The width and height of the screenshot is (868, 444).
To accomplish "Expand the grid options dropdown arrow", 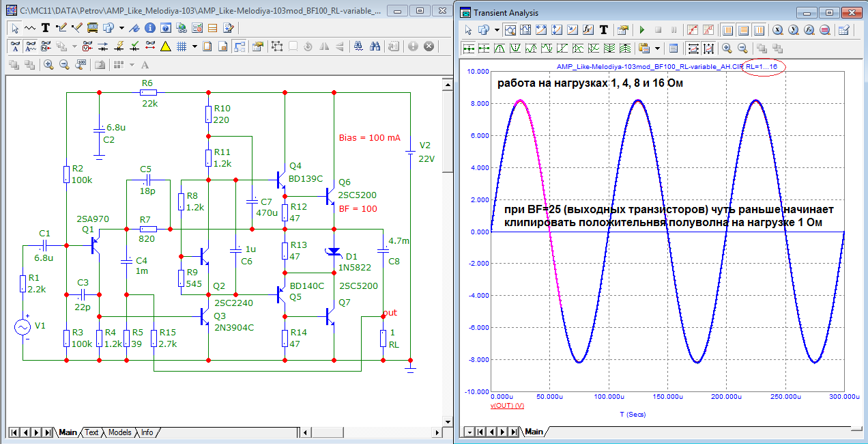I will point(194,46).
